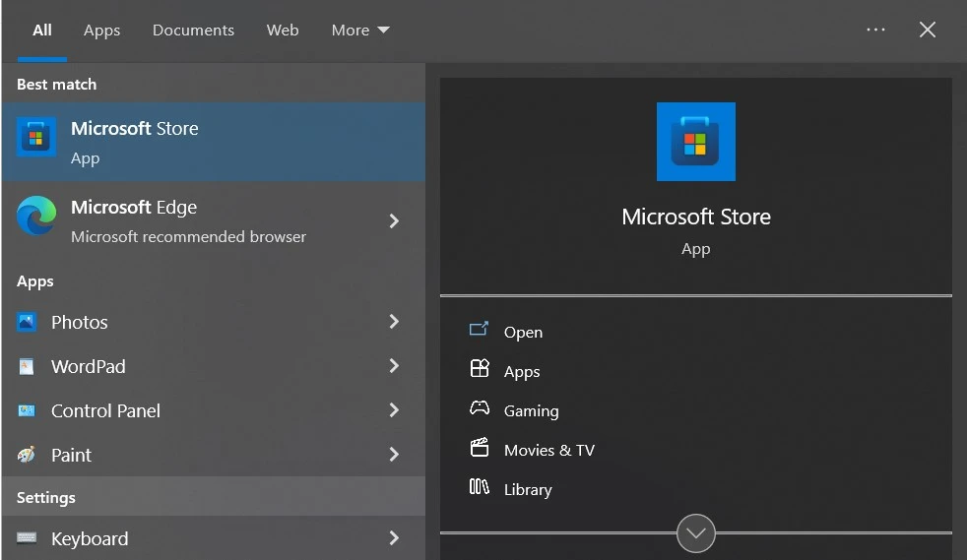Expand the WordPad result chevron
Viewport: 967px width, 560px height.
point(394,366)
